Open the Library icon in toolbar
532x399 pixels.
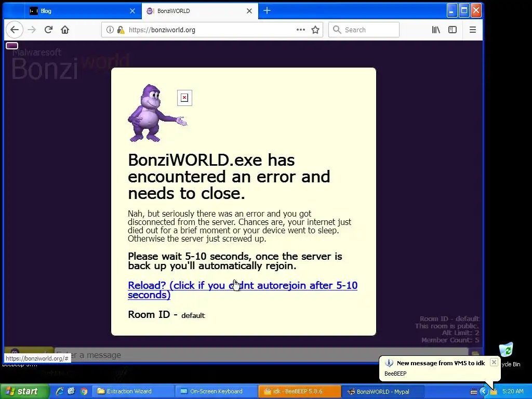(x=436, y=30)
